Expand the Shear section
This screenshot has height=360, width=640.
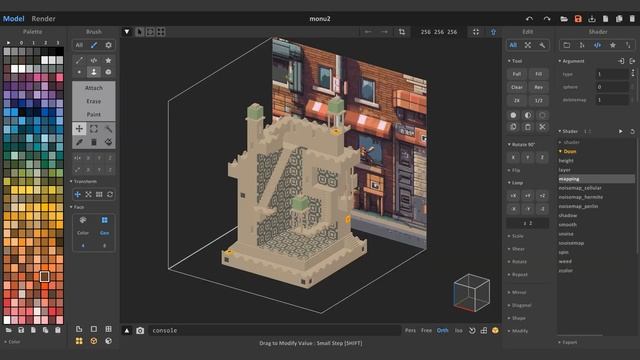click(516, 249)
